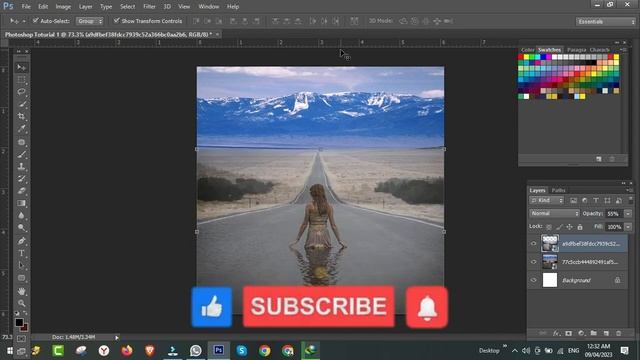The height and width of the screenshot is (360, 640).
Task: Click the layer style fx icon
Action: point(556,333)
